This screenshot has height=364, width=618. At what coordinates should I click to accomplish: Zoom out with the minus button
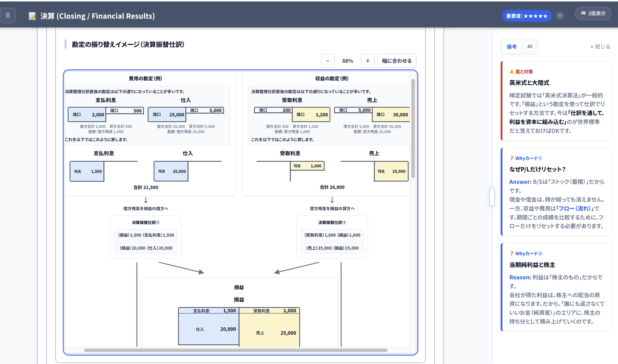tap(328, 61)
